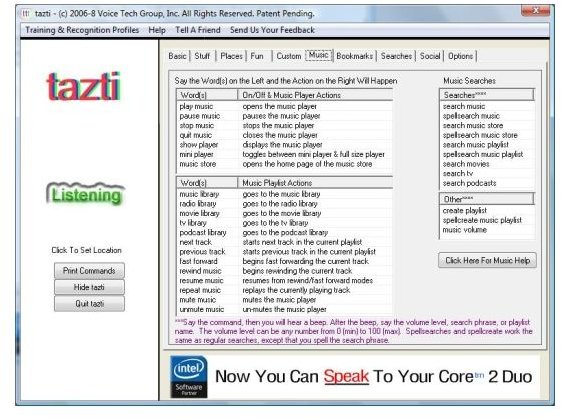Click the Listening status indicator
Screen dimensions: 562x418
(86, 194)
